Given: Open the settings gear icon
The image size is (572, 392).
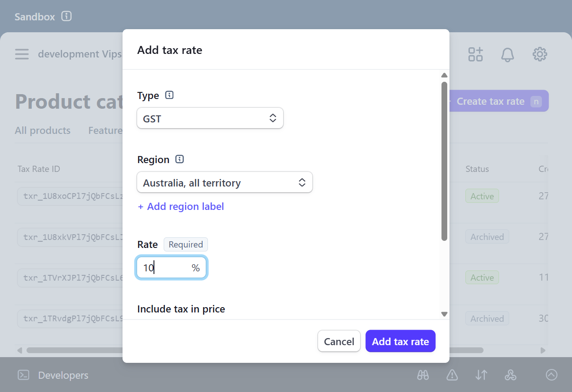Looking at the screenshot, I should 540,54.
